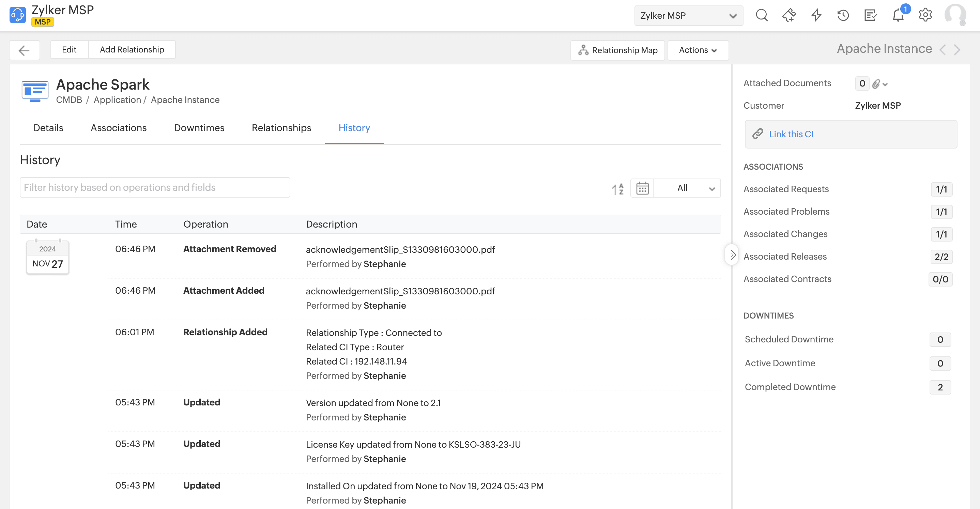This screenshot has width=980, height=509.
Task: Open the All history filter dropdown
Action: pyautogui.click(x=687, y=188)
